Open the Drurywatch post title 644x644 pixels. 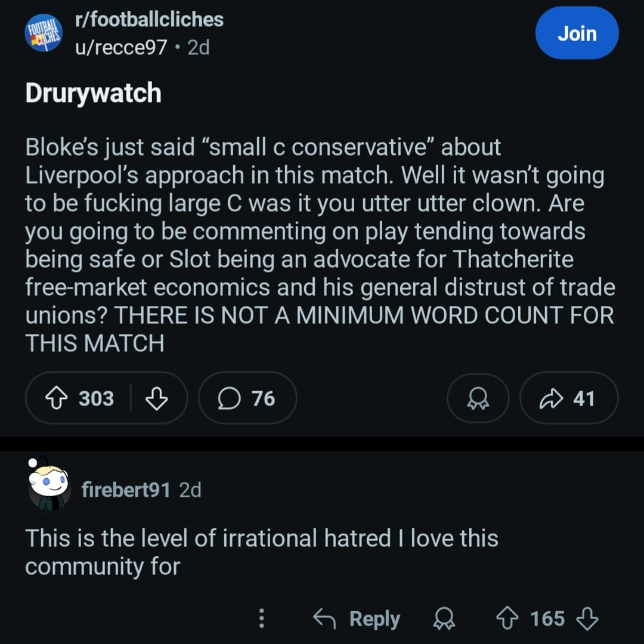[93, 94]
